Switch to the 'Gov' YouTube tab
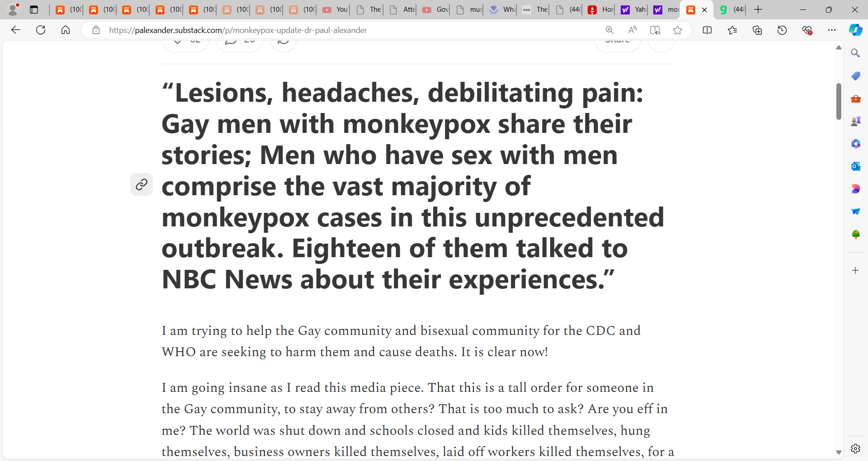Image resolution: width=868 pixels, height=461 pixels. [435, 9]
